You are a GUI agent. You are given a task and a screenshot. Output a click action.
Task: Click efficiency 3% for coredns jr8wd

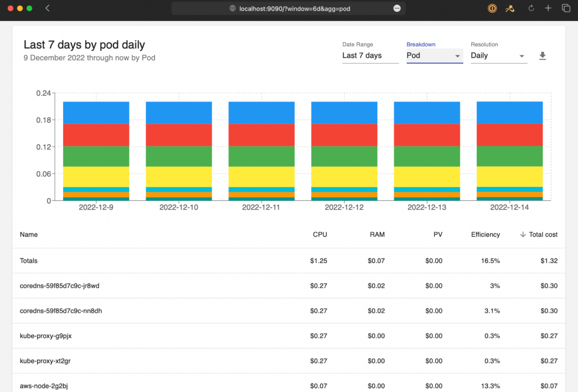click(495, 285)
